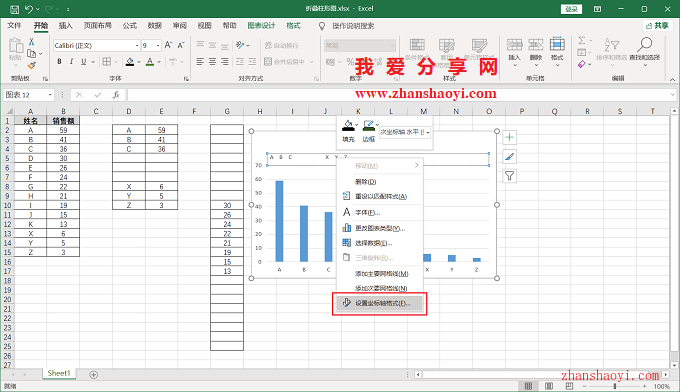
Task: Expand the Name Box dropdown 图表 12
Action: point(50,95)
